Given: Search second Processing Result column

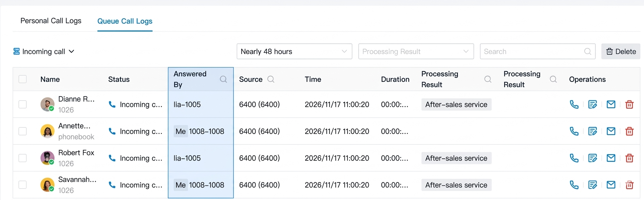Looking at the screenshot, I should [553, 79].
